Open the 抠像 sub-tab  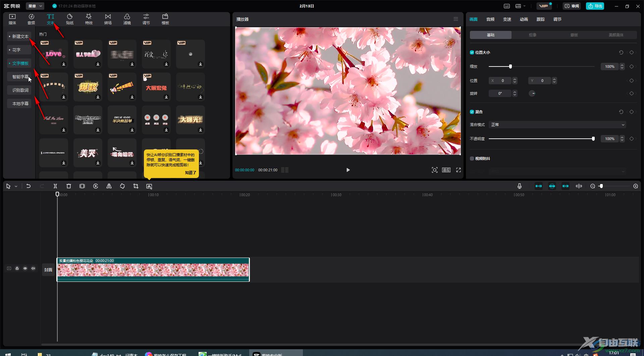pyautogui.click(x=533, y=35)
